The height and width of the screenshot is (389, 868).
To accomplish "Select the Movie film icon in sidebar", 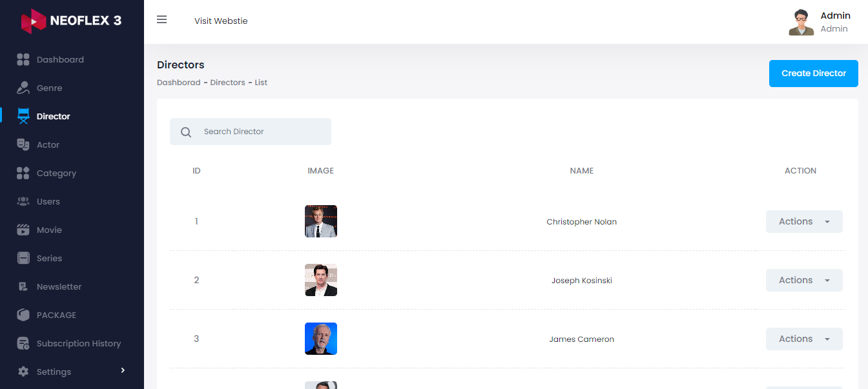I will coord(23,230).
